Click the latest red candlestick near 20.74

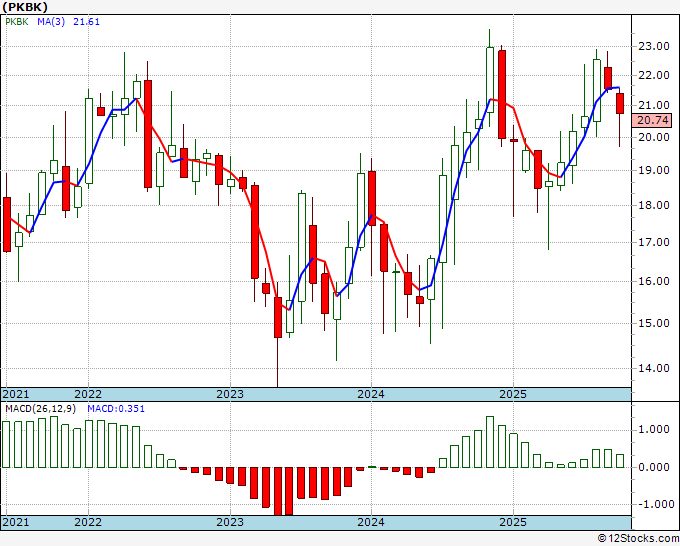pyautogui.click(x=620, y=104)
